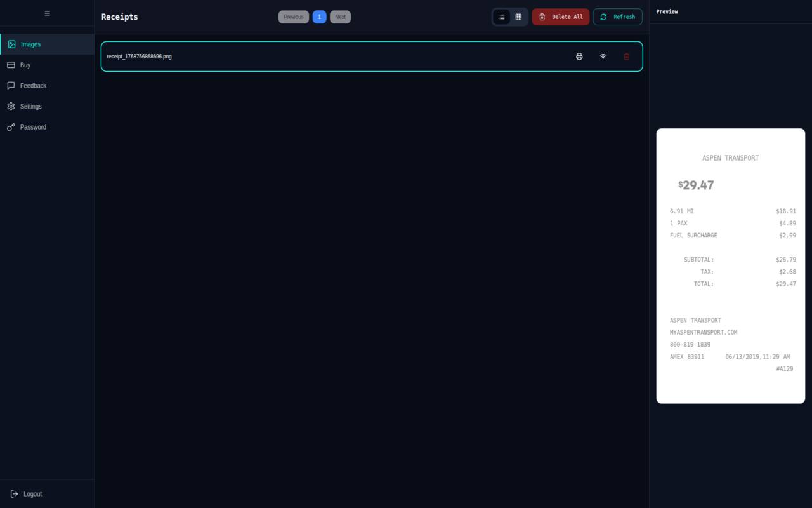Screen dimensions: 812x508
Task: Click the wireless send icon for the receipt
Action: [x=603, y=57]
